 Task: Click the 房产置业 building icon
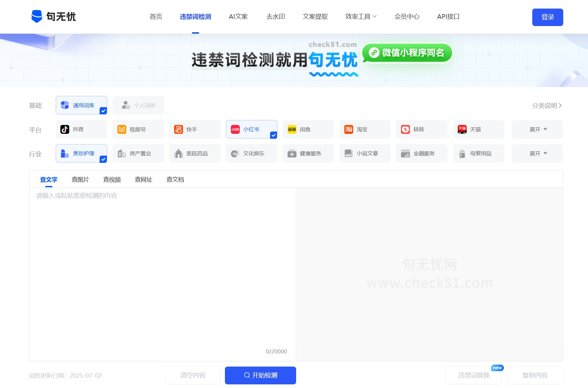(x=122, y=153)
